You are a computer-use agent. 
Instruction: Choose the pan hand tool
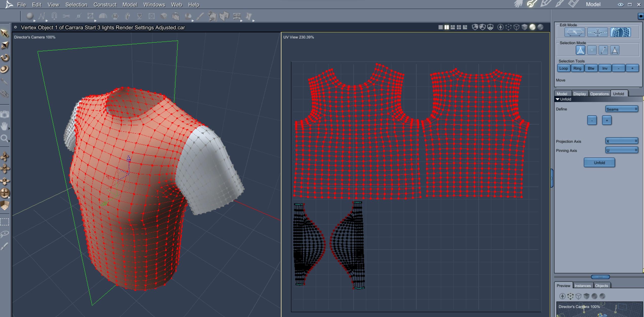point(4,126)
